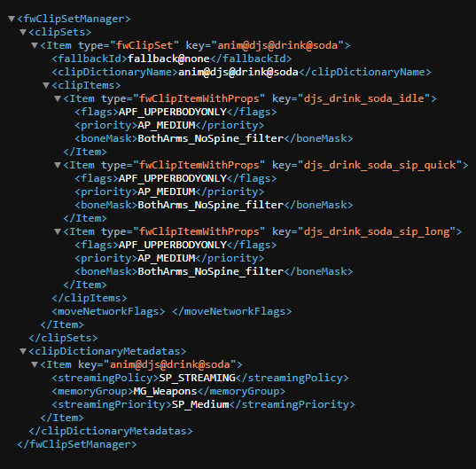Screen dimensions: 476x469
Task: Collapse the fwClipSet Item anim@djs@drink@soda
Action: 35,45
